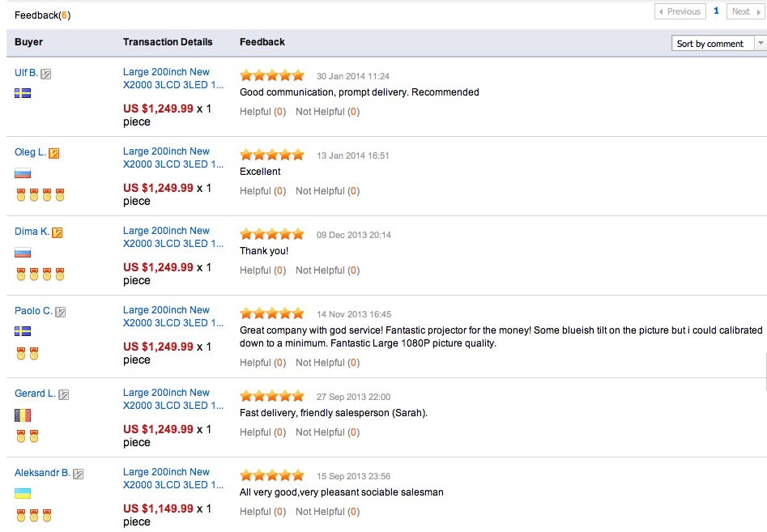Click the profile icon next to Ulf B.
Viewport: 767px width, 532px height.
pos(46,74)
